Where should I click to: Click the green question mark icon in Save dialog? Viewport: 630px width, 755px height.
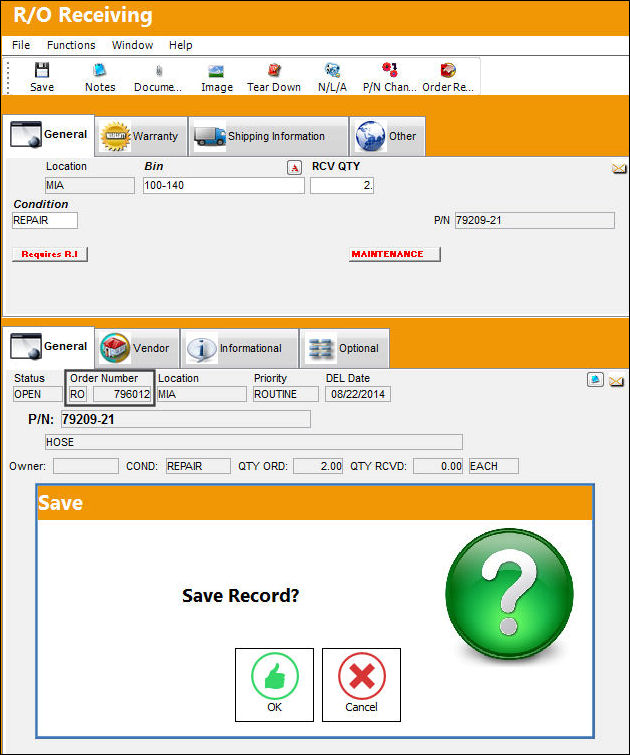click(510, 593)
